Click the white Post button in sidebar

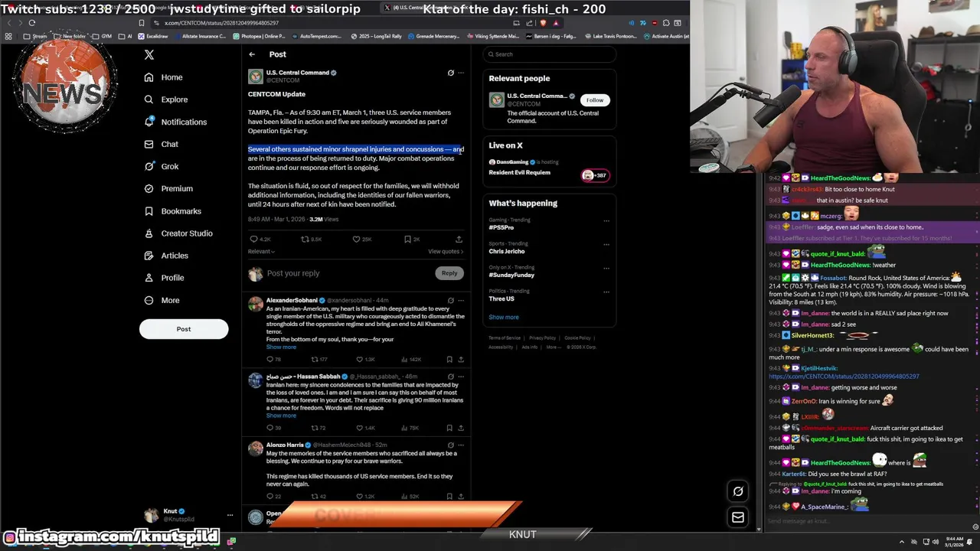(x=184, y=329)
